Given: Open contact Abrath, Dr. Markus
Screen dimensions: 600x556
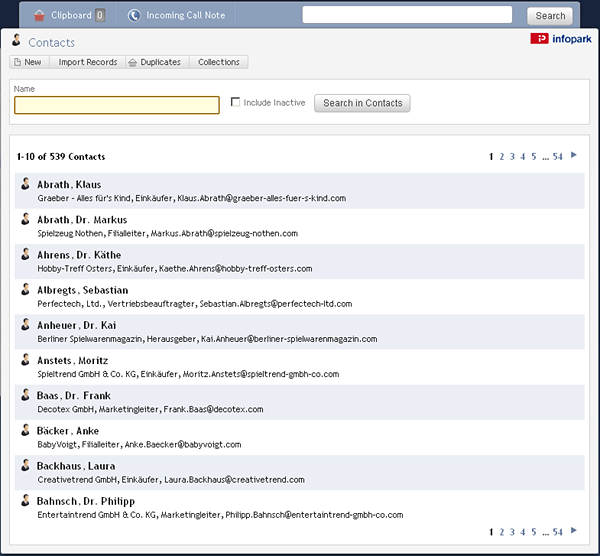Looking at the screenshot, I should [82, 220].
